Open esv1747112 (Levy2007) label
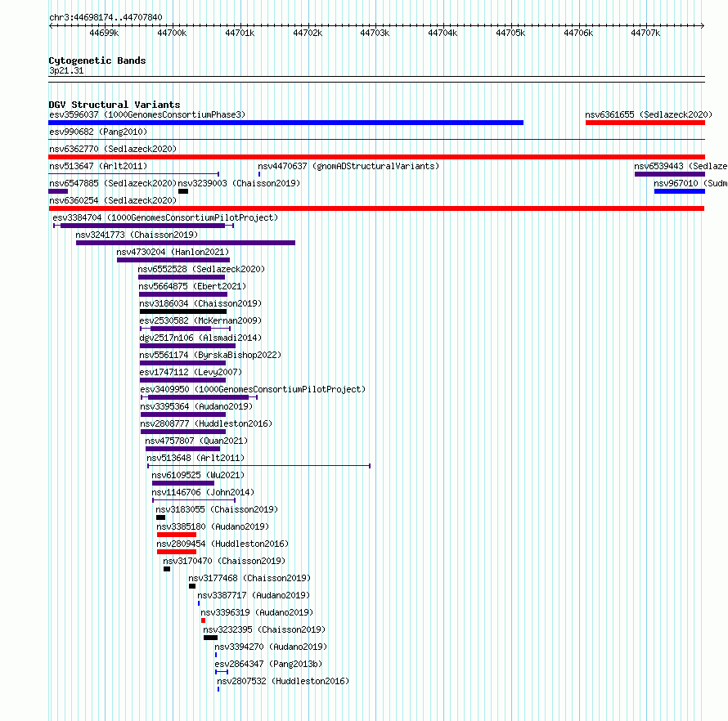728x721 pixels. tap(191, 372)
